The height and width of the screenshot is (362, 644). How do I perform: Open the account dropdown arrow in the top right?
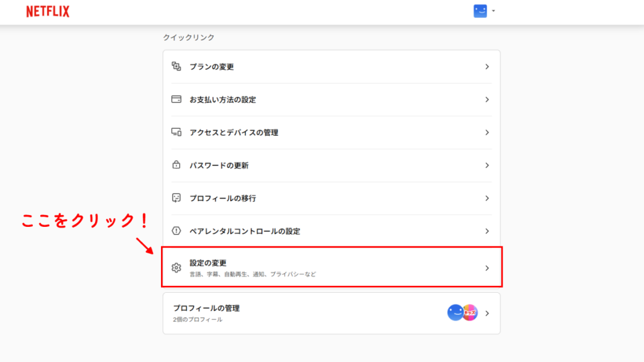493,11
